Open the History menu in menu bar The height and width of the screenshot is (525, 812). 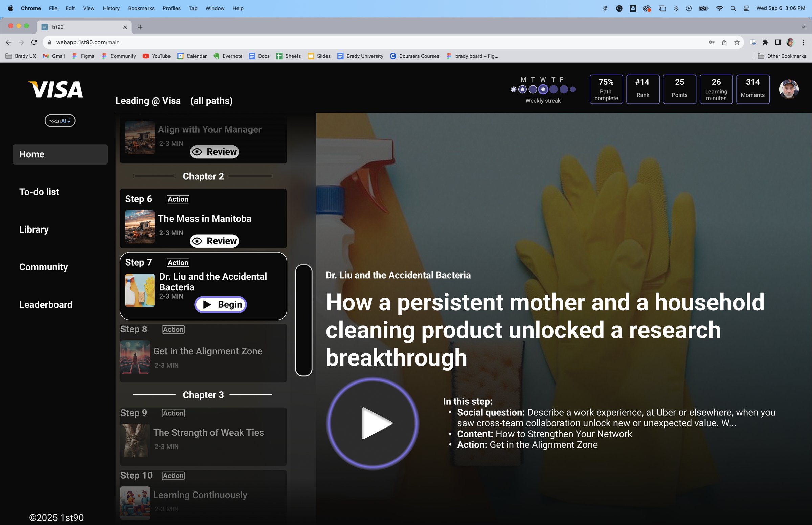(x=111, y=8)
